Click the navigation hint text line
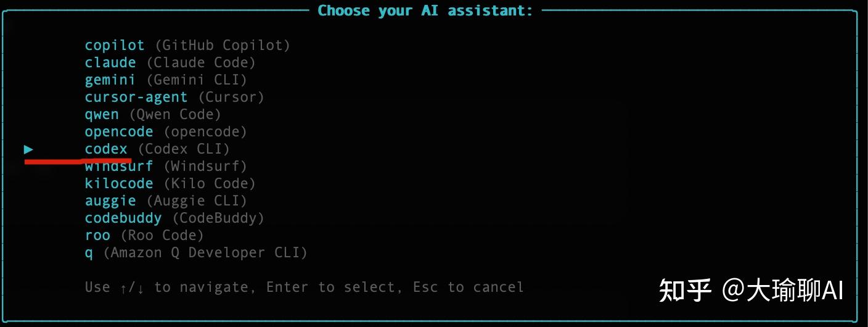868x327 pixels. (304, 288)
